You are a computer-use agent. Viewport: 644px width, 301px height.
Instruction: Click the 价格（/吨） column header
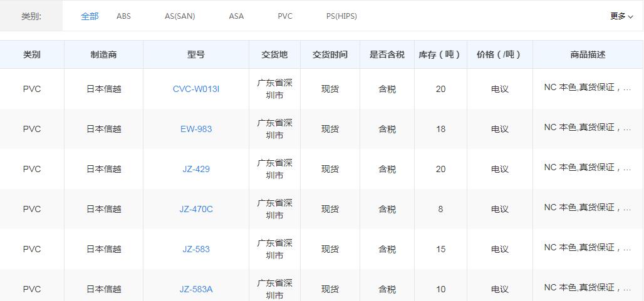(x=499, y=54)
